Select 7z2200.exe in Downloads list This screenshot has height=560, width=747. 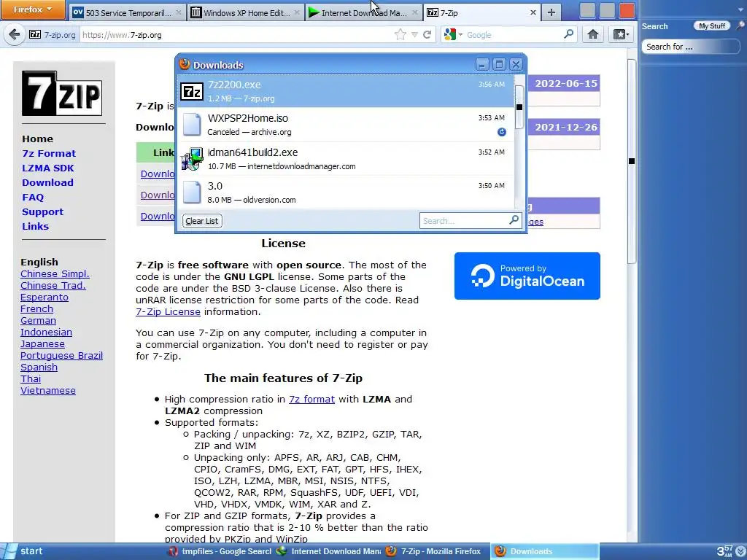click(347, 90)
